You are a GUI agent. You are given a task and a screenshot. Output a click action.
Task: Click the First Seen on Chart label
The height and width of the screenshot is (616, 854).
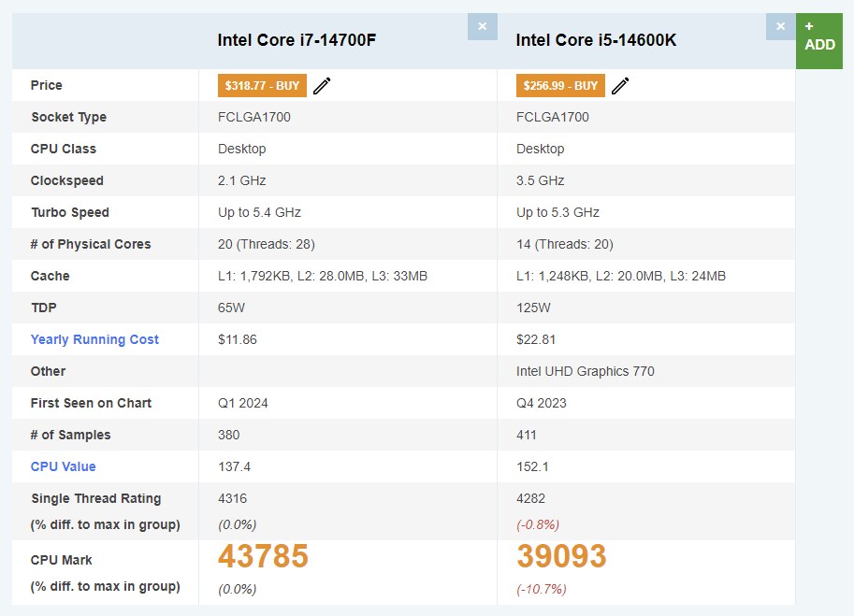91,403
